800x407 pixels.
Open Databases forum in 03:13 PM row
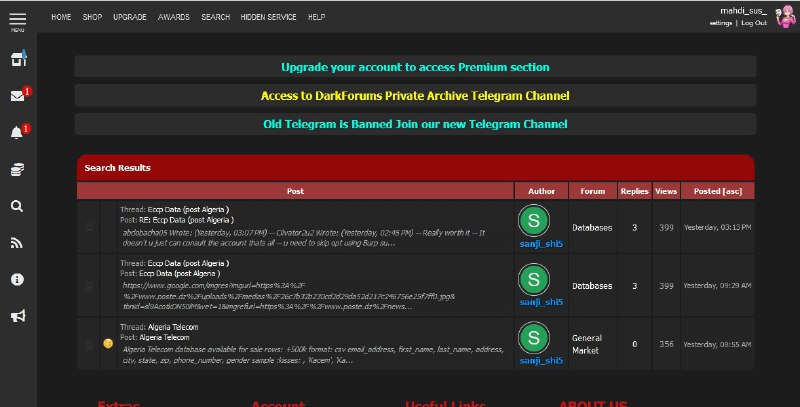[592, 227]
